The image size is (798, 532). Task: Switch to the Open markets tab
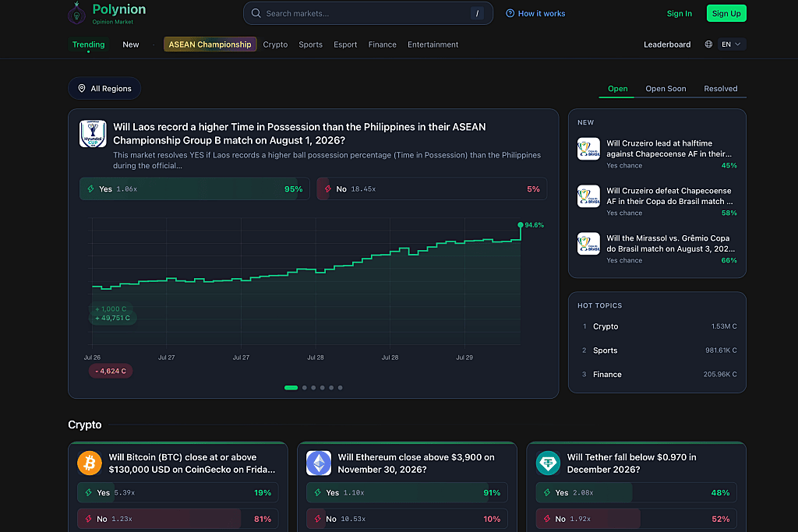click(x=617, y=89)
